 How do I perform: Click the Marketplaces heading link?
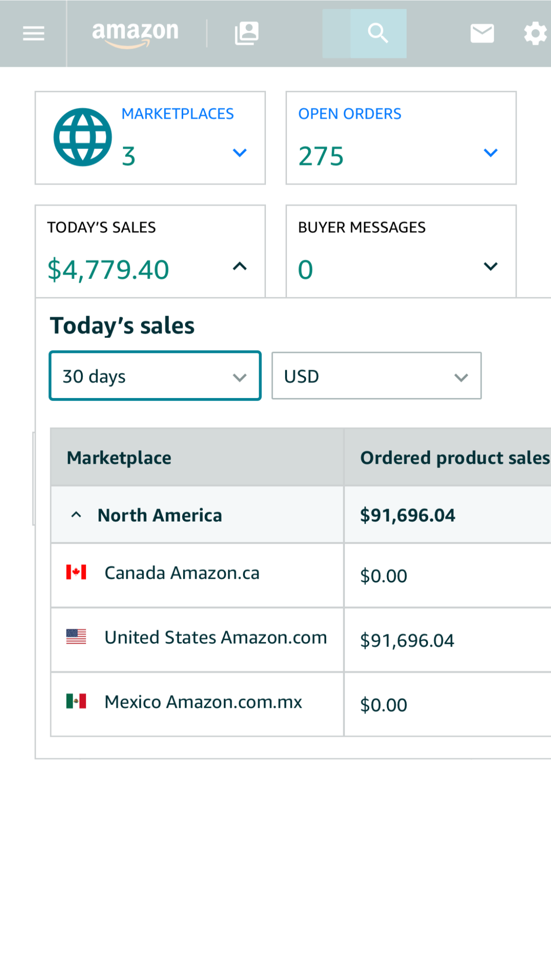(x=177, y=114)
